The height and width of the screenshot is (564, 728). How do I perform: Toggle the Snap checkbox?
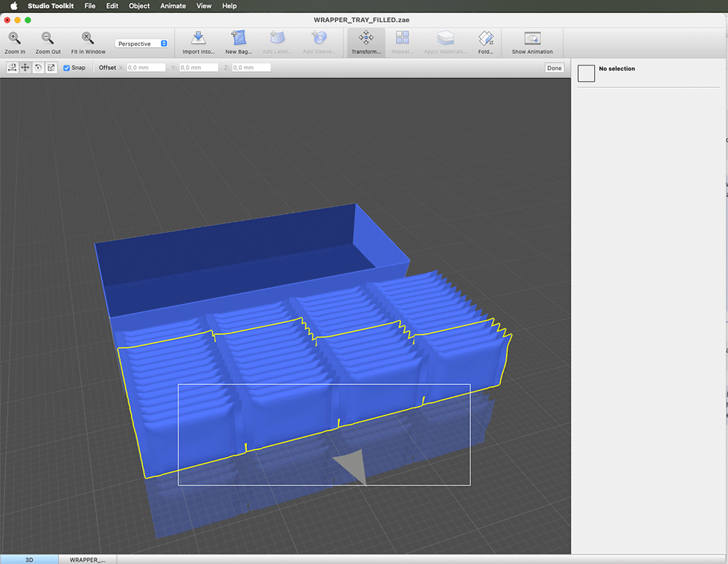click(67, 68)
